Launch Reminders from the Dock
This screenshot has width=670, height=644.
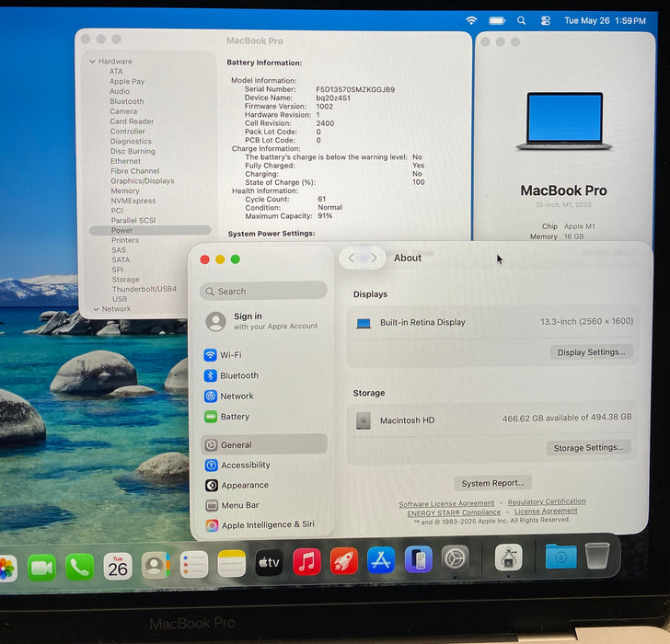[x=193, y=565]
